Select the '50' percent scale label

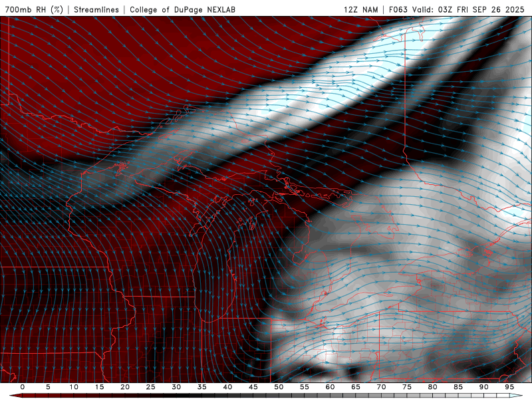click(279, 387)
